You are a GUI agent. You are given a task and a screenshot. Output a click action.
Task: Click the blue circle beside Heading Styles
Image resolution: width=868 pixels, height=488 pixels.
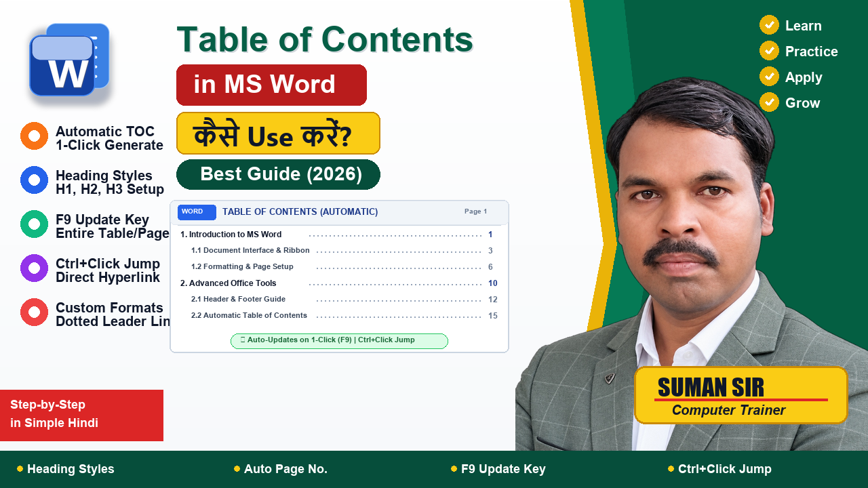tap(34, 180)
